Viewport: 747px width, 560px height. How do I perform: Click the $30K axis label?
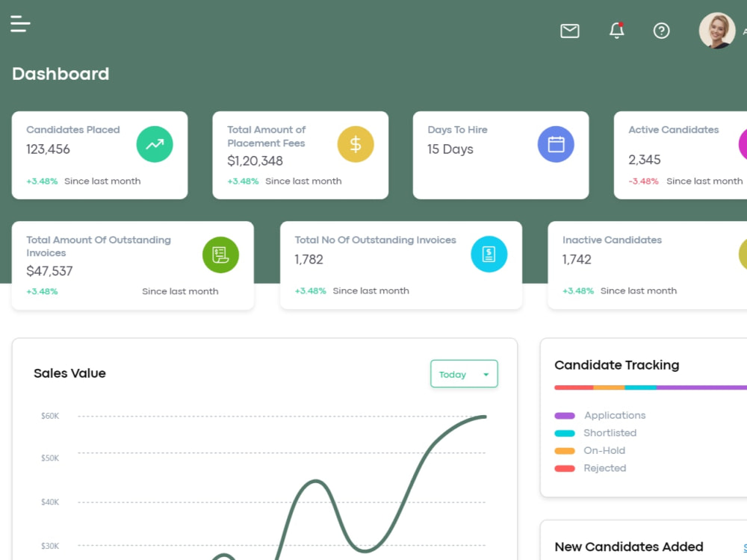pyautogui.click(x=50, y=546)
